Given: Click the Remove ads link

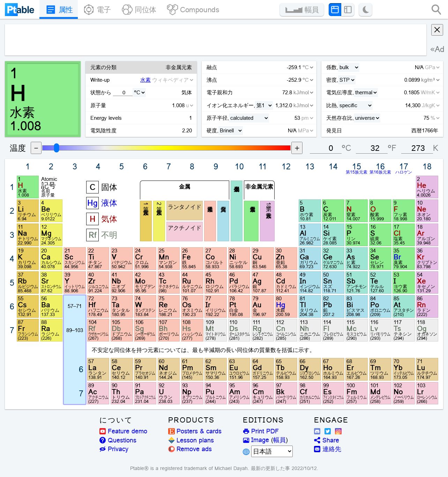Looking at the screenshot, I should (190, 449).
